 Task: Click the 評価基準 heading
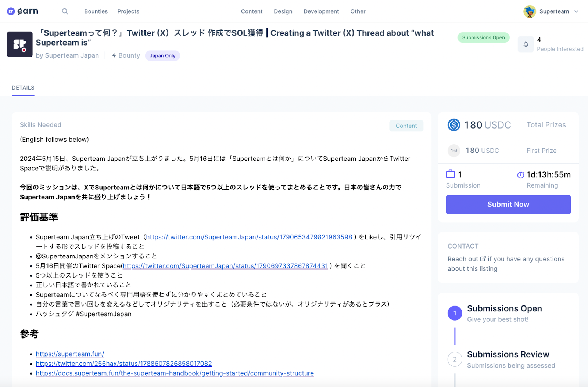pyautogui.click(x=39, y=217)
